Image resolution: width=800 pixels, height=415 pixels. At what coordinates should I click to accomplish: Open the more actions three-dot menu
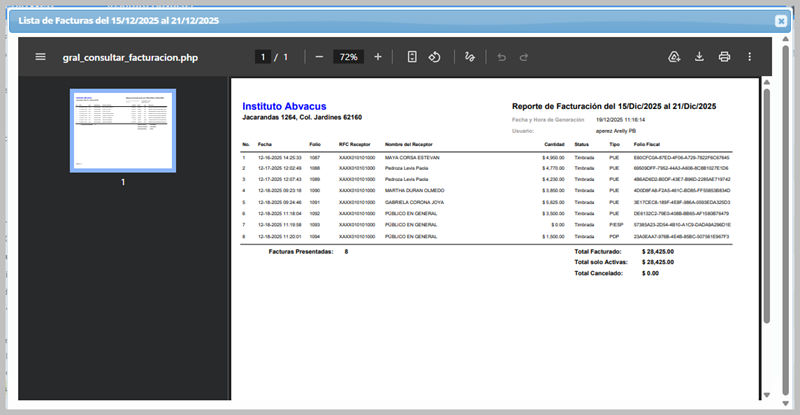749,57
